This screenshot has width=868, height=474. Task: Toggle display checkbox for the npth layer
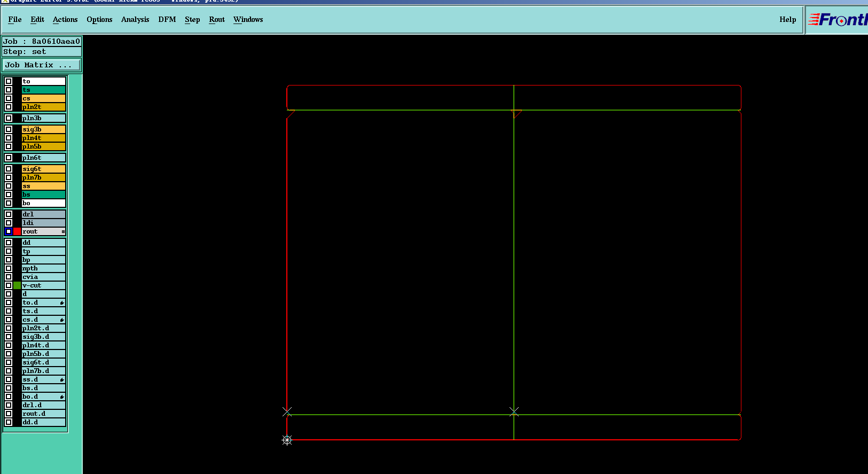pyautogui.click(x=9, y=268)
